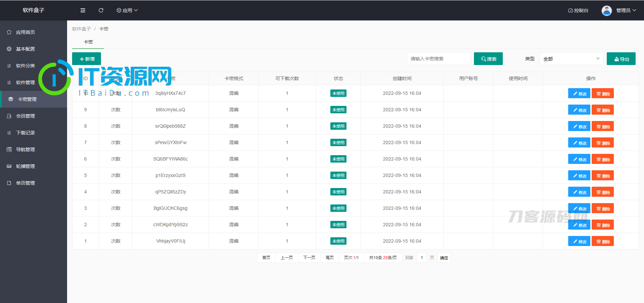Click 修改 for card srQ6Ipeb988Z
This screenshot has height=303, width=644.
[x=579, y=126]
